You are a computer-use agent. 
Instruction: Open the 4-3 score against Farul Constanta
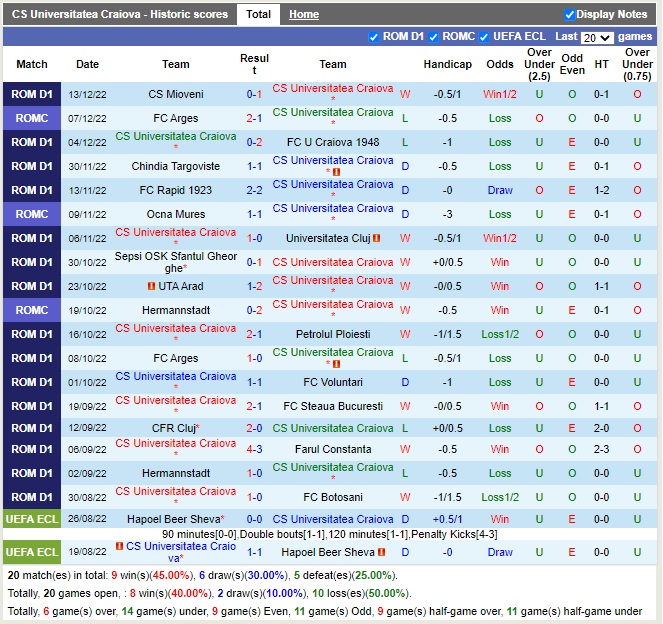pos(255,450)
